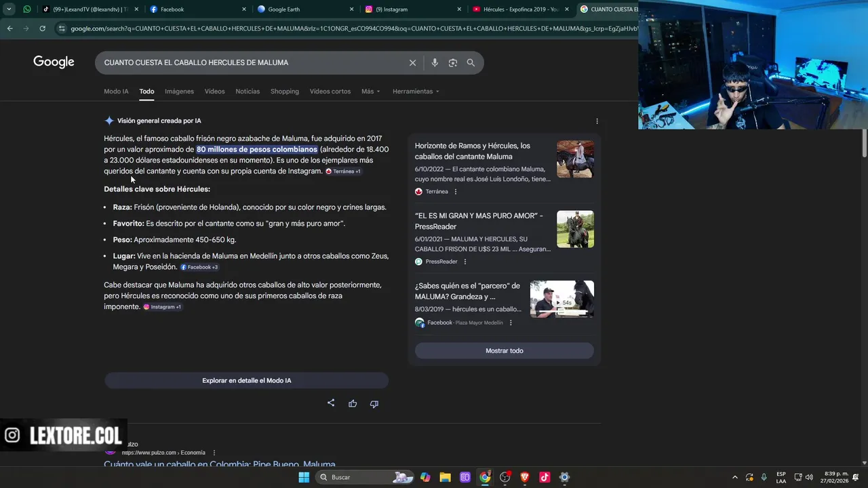The image size is (868, 488).
Task: Open options for Terránea source card
Action: [455, 192]
